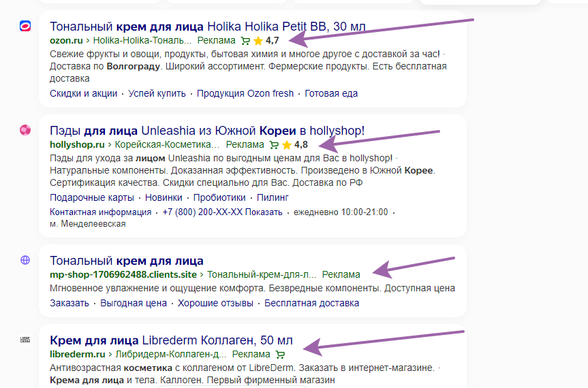Click the Реклама label in the ozon.ru row
Screen dimensions: 588x388
217,40
